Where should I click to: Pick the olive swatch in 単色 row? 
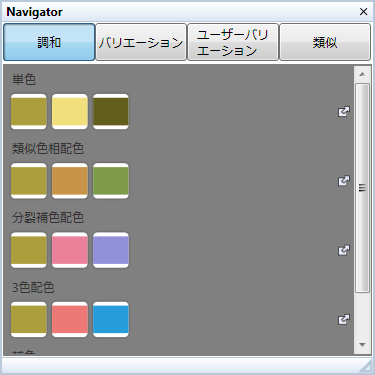coord(29,112)
